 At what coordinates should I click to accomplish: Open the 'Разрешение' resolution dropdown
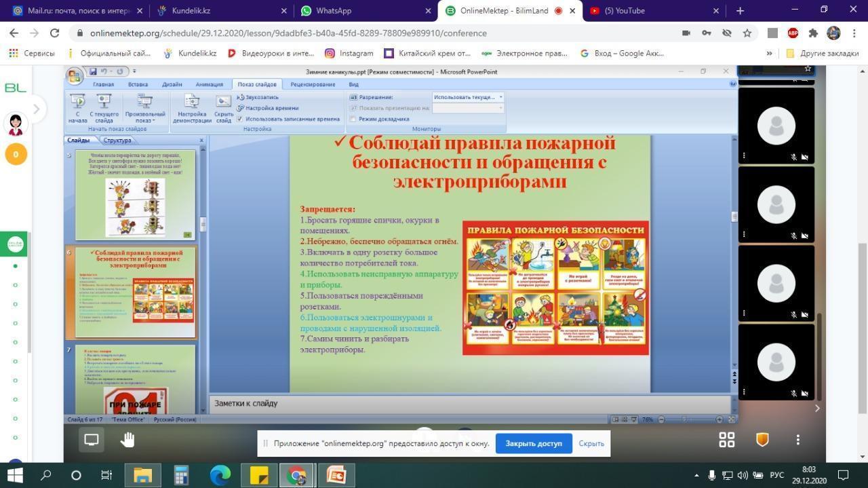(x=469, y=97)
